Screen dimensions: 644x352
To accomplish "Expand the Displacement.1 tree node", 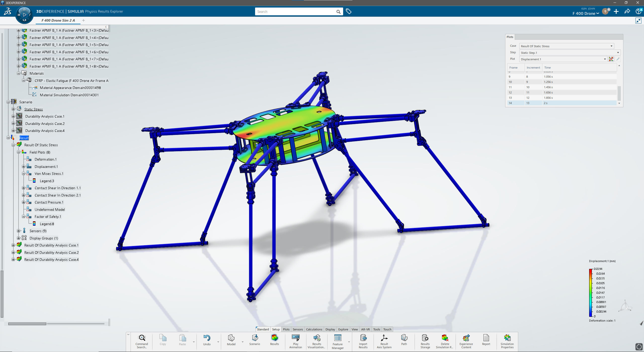I will pyautogui.click(x=23, y=167).
